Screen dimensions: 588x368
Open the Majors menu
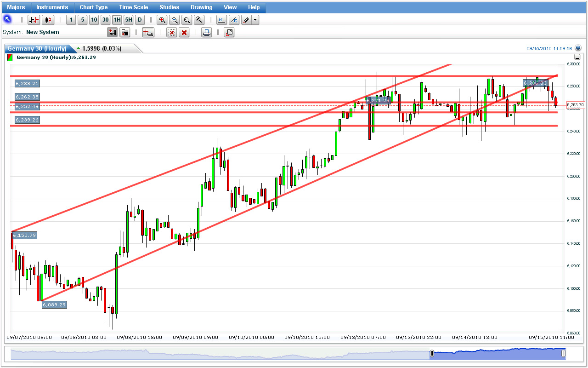pyautogui.click(x=16, y=7)
